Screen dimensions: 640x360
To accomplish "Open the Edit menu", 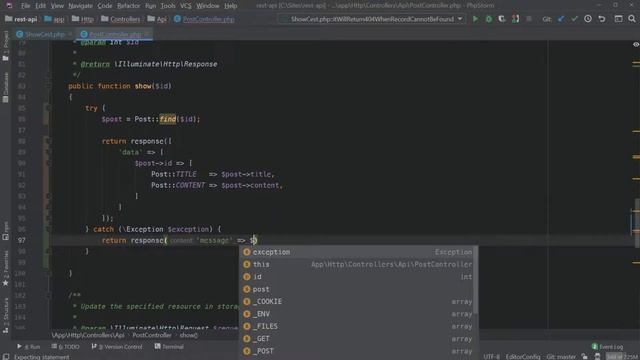I will (40, 6).
